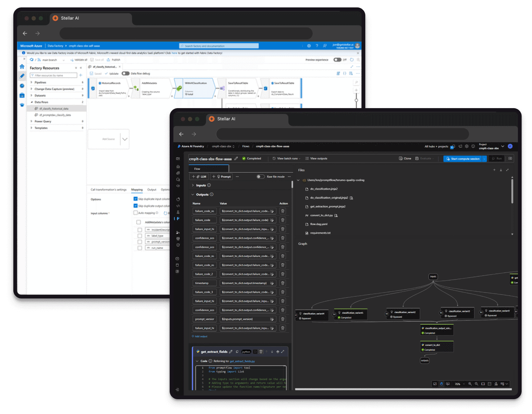This screenshot has height=414, width=532.
Task: Open the Add Source dropdown arrow
Action: 125,139
